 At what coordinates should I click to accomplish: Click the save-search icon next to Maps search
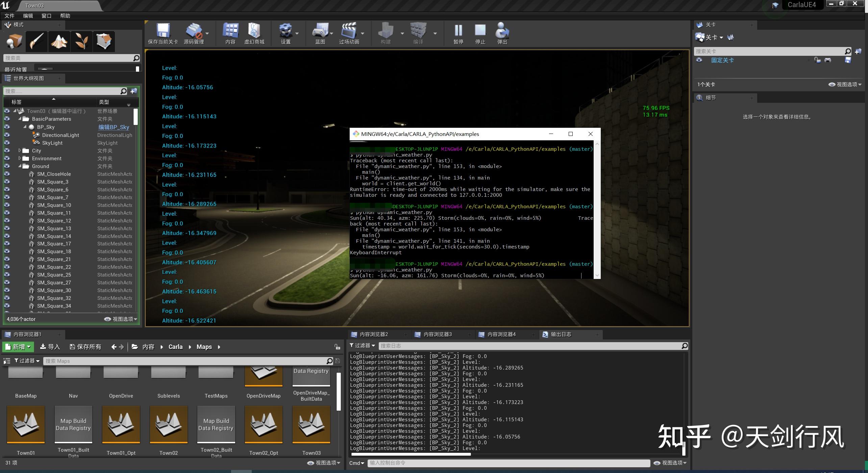337,361
